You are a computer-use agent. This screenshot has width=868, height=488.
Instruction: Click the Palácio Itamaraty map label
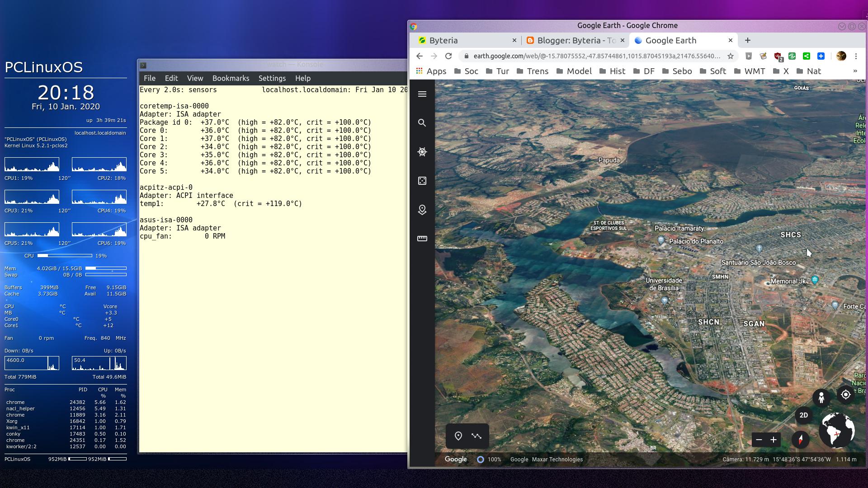(679, 229)
